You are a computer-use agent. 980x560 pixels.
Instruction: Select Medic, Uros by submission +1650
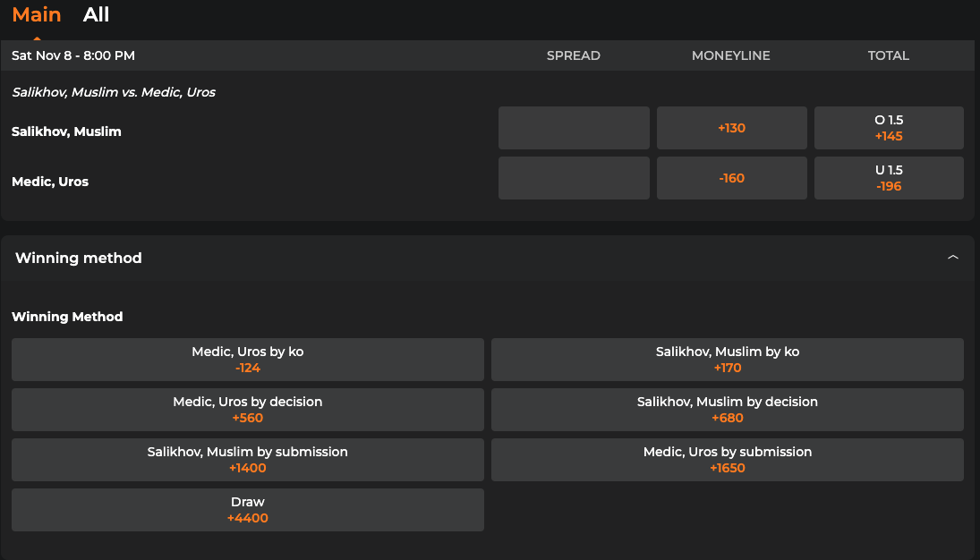[727, 460]
